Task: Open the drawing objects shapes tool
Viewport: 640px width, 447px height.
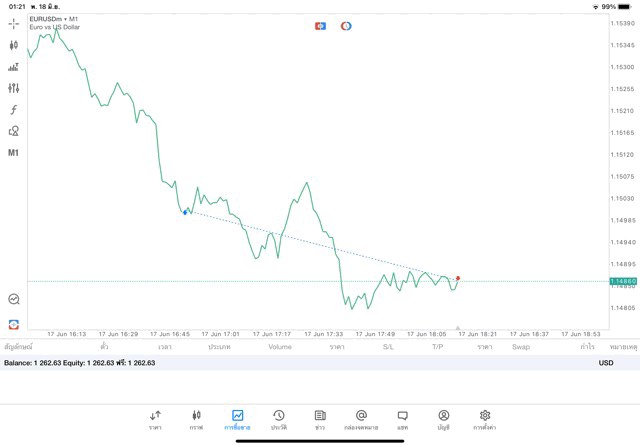Action: point(14,131)
